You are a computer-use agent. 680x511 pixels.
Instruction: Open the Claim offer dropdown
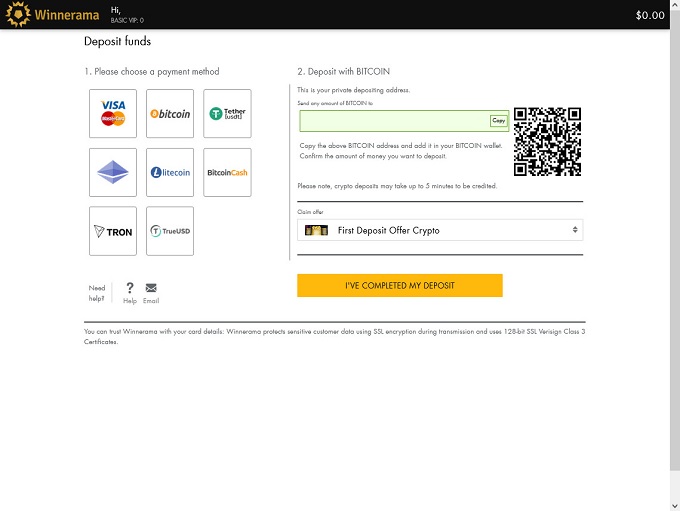click(440, 230)
